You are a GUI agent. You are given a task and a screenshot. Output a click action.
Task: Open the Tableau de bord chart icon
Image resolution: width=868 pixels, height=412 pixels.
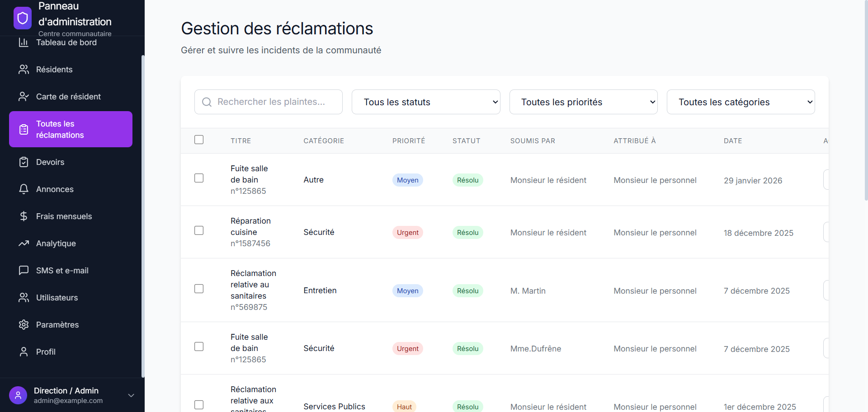point(24,42)
